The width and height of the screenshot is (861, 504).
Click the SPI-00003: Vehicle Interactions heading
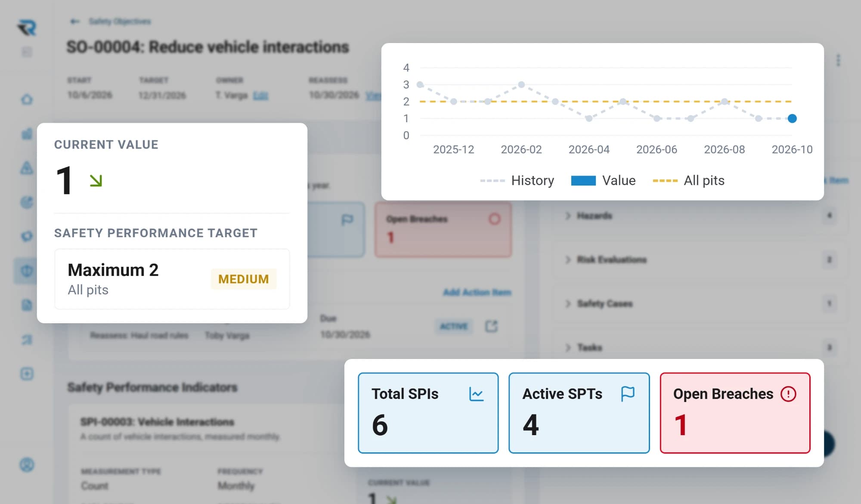[157, 422]
